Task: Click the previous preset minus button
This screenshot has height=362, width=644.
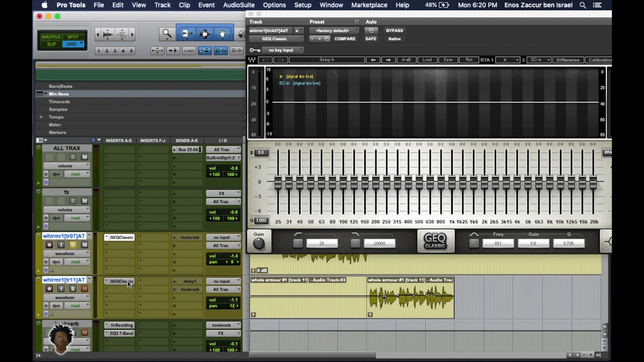Action: point(312,39)
